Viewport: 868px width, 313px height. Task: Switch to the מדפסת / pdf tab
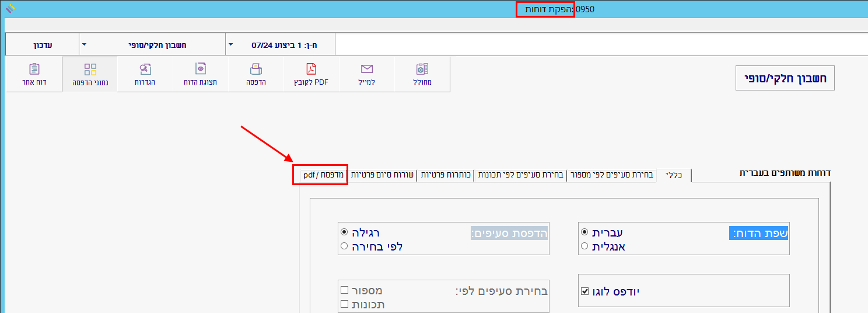(x=320, y=175)
